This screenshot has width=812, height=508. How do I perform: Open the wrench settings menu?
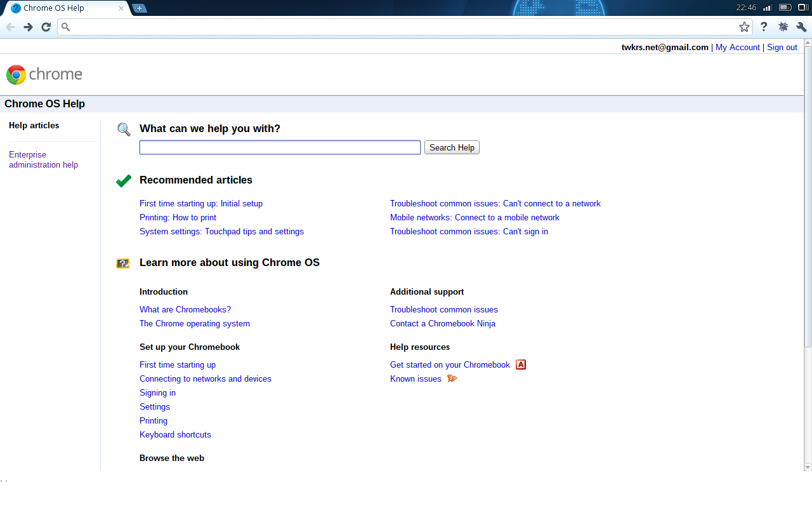pyautogui.click(x=801, y=27)
